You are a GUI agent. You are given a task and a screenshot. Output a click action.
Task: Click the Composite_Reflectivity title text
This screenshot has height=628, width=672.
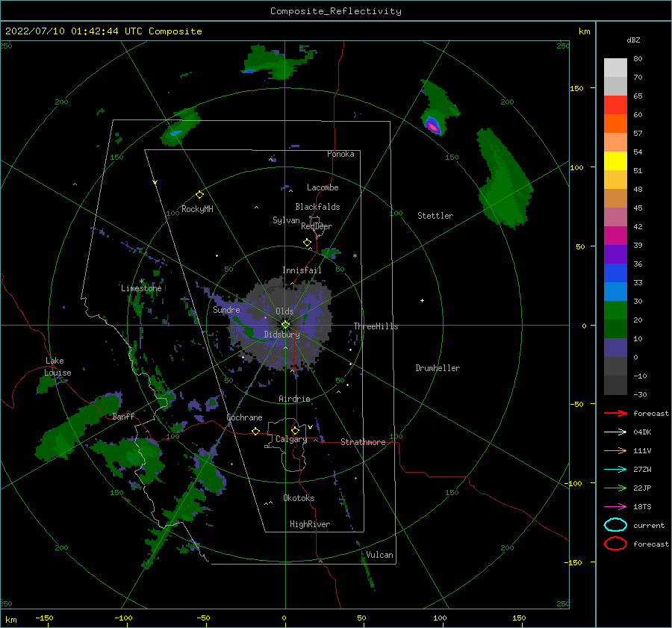click(335, 11)
